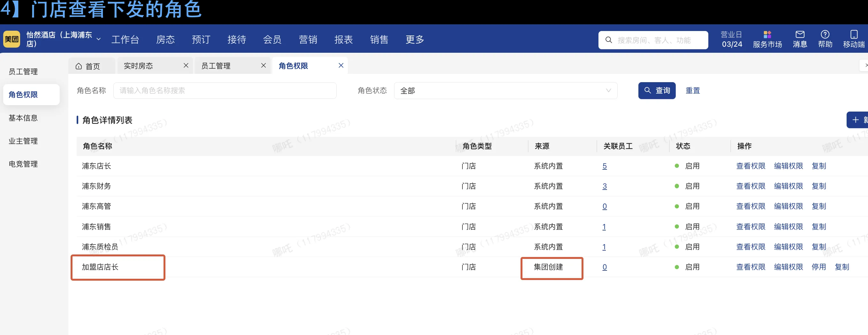Image resolution: width=868 pixels, height=335 pixels.
Task: Click the 营业日 03/24 display
Action: point(732,39)
